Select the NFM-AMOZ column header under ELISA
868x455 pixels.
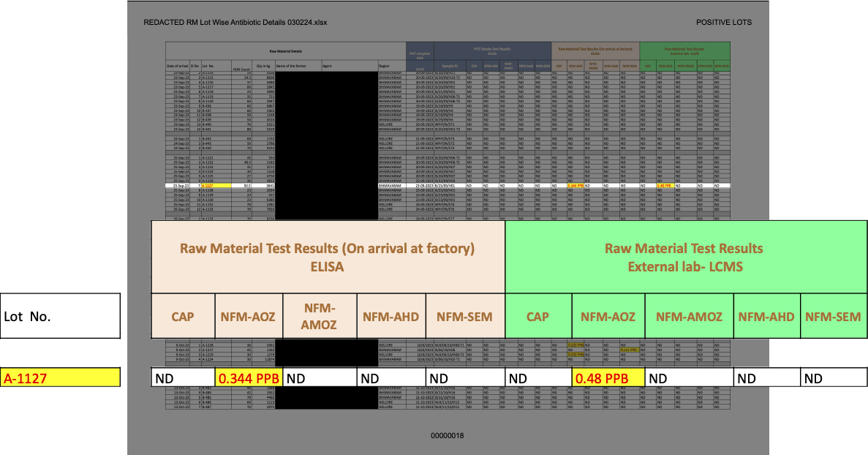[x=320, y=317]
